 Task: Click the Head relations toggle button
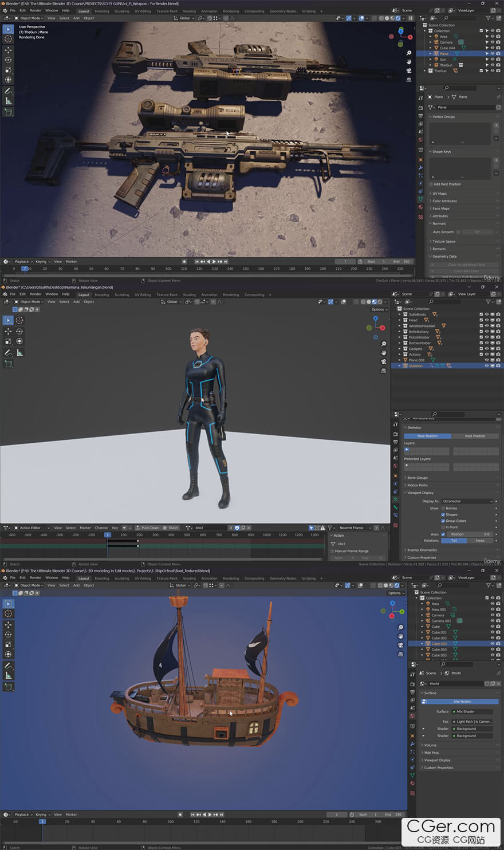479,540
